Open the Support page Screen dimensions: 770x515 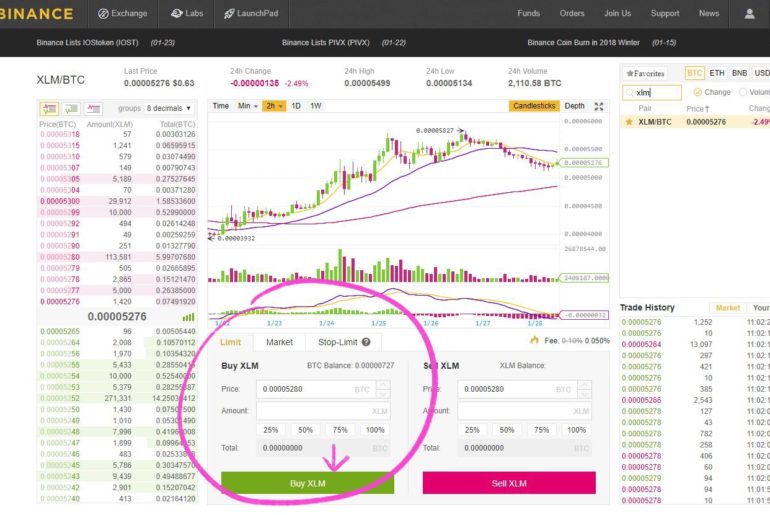click(x=665, y=14)
